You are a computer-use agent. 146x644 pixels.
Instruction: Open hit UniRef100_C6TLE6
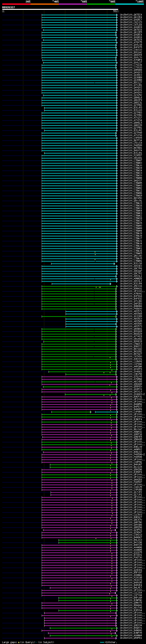pos(131,25)
